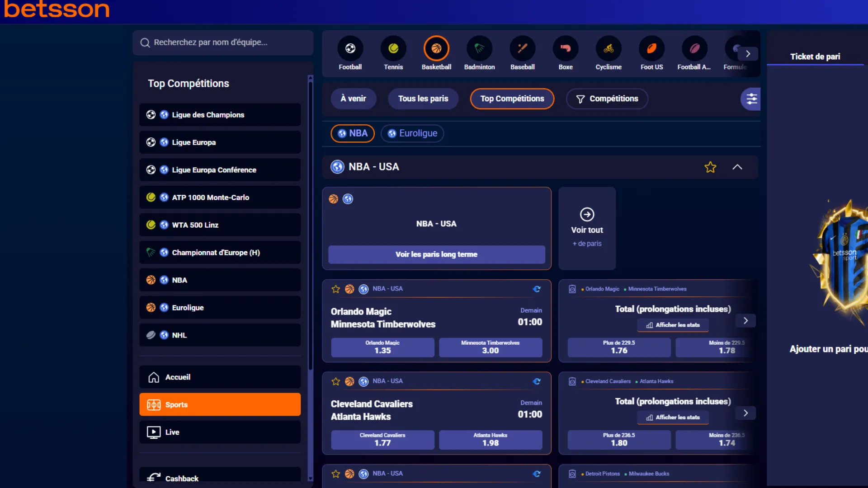Switch to the À venir tab
This screenshot has width=868, height=488.
[353, 99]
